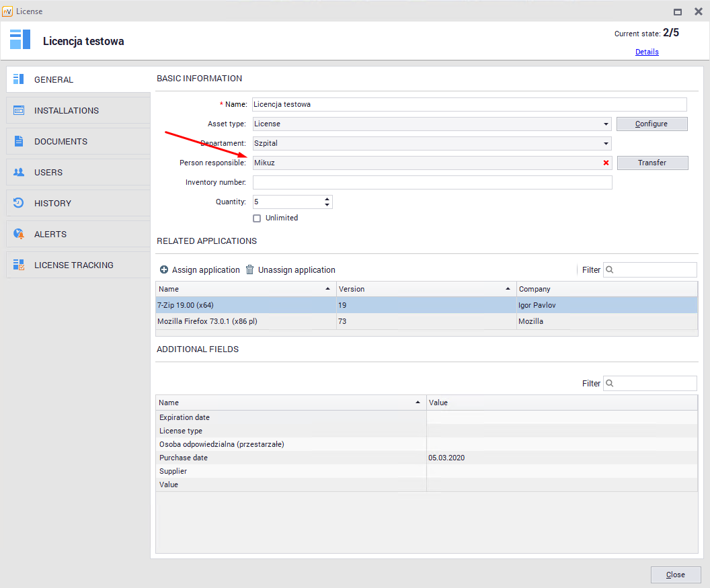
Task: Select the Osoba odpowiedzialna (przestarzałe) row
Action: pyautogui.click(x=426, y=444)
